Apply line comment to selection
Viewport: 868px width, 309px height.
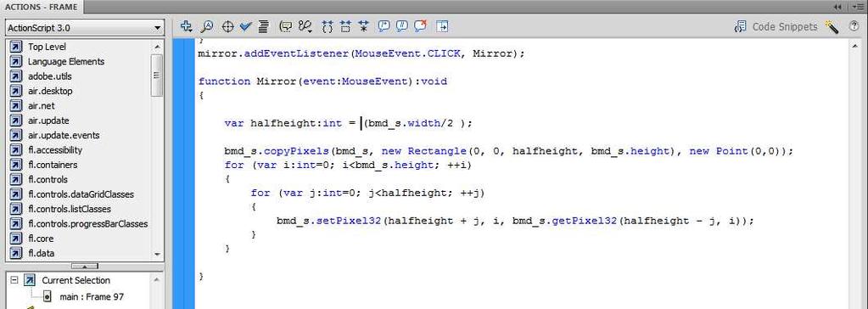(402, 26)
